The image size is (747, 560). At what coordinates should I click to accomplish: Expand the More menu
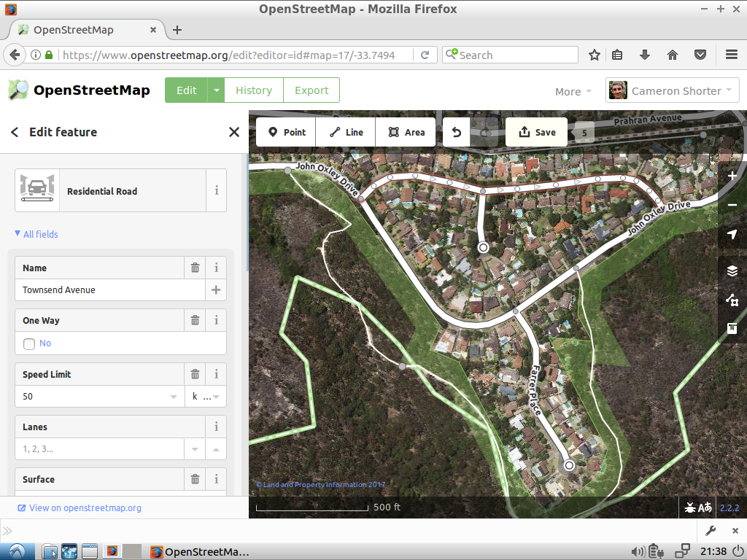573,91
